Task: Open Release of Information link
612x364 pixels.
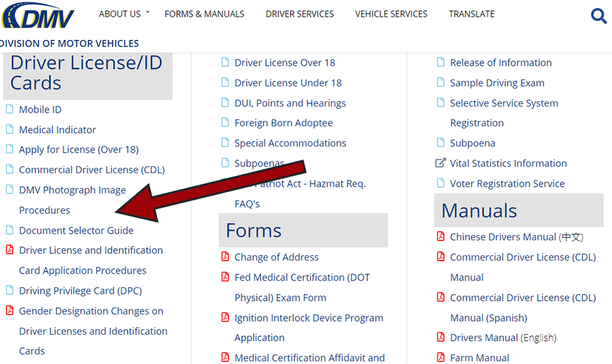Action: tap(500, 62)
